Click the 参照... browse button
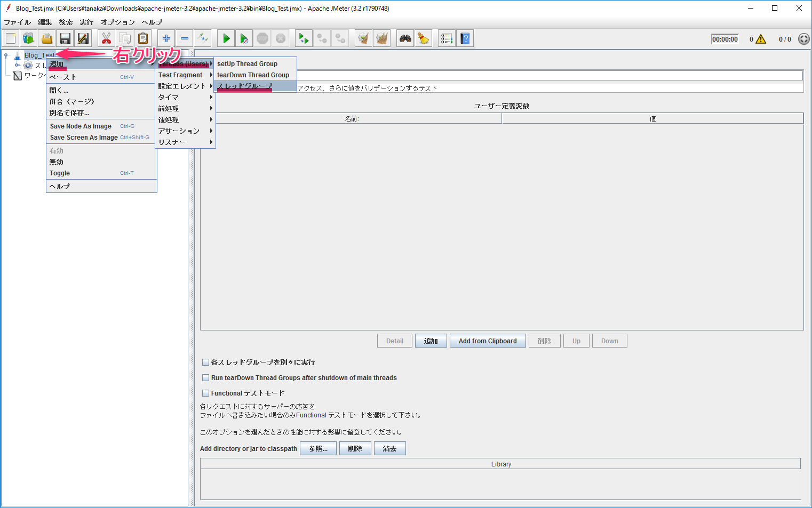The height and width of the screenshot is (508, 812). (318, 449)
